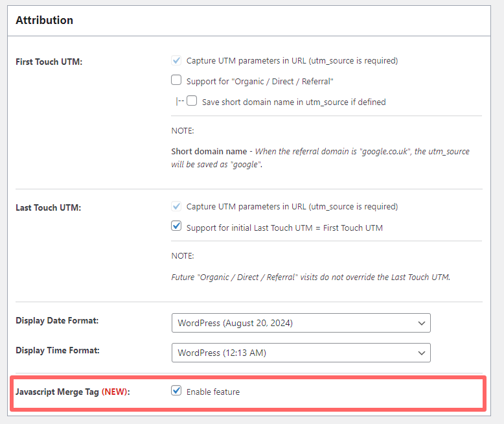The height and width of the screenshot is (424, 504).
Task: Click chevron arrow on the time format select
Action: coord(422,353)
